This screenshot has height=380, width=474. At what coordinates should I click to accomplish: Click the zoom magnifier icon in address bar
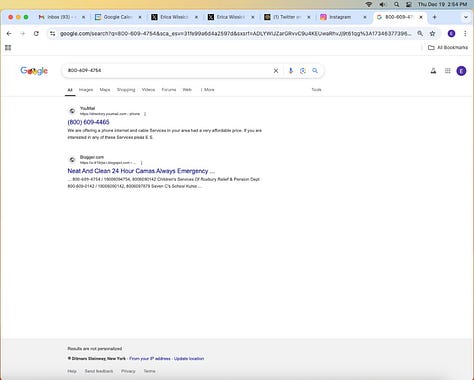(x=420, y=34)
